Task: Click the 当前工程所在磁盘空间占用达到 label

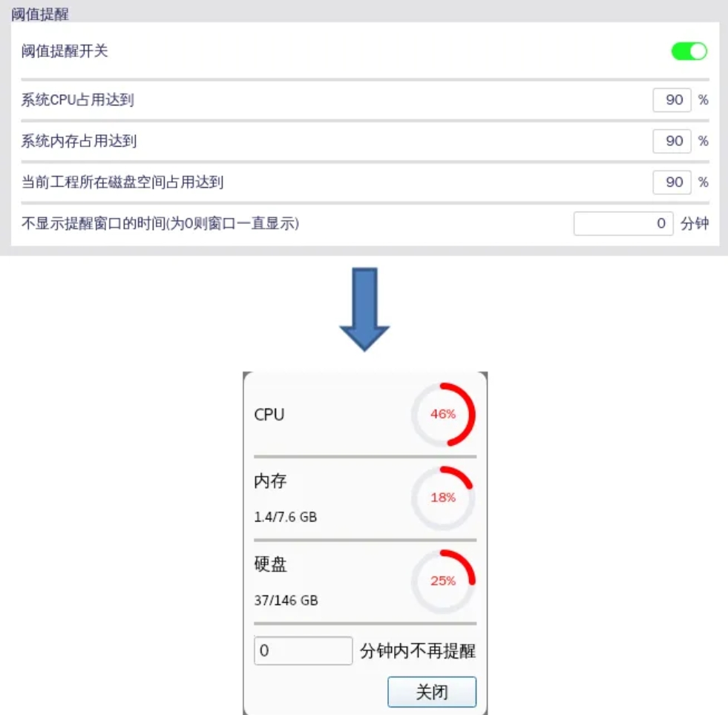Action: (122, 182)
